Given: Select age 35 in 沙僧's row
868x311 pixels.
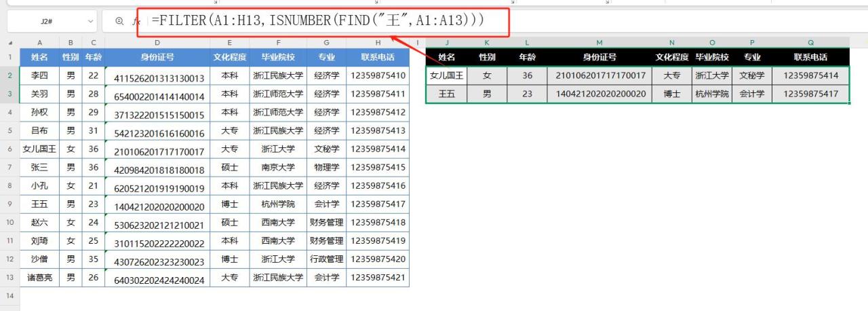Looking at the screenshot, I should pyautogui.click(x=94, y=259).
